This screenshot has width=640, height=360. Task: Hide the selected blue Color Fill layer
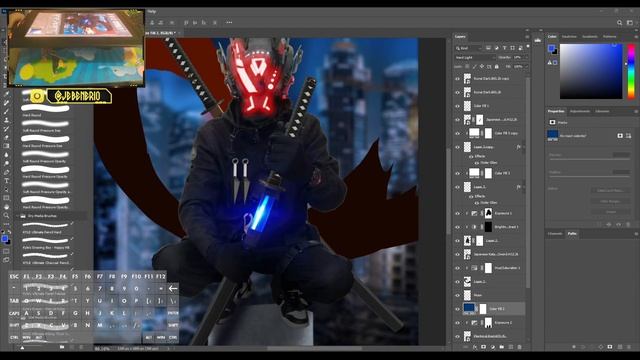click(458, 309)
